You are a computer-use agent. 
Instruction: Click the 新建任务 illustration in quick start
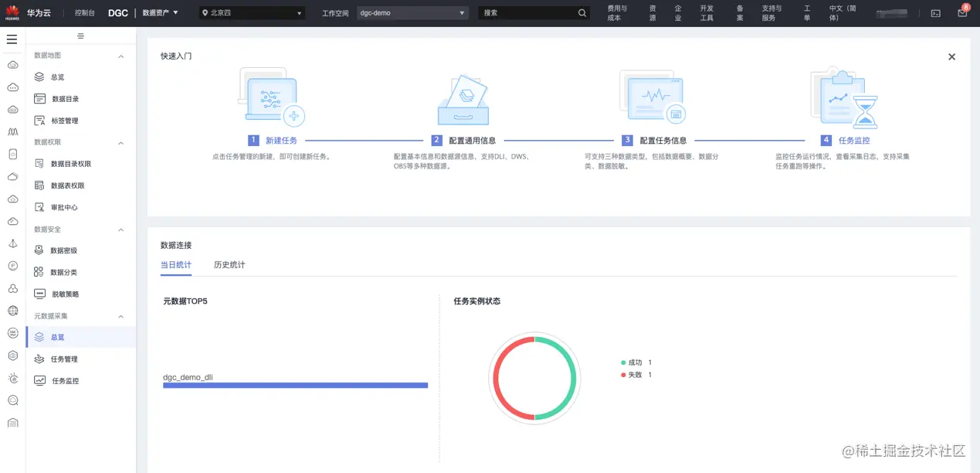(271, 97)
